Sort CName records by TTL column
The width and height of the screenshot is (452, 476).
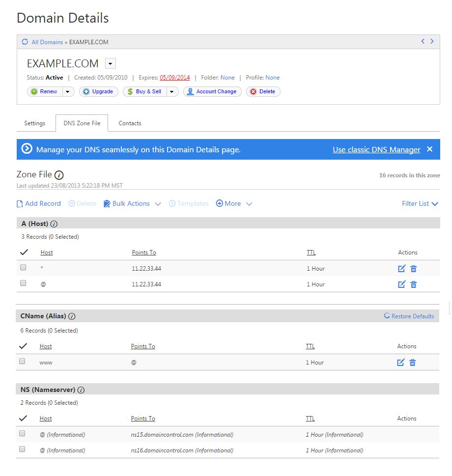[x=310, y=346]
